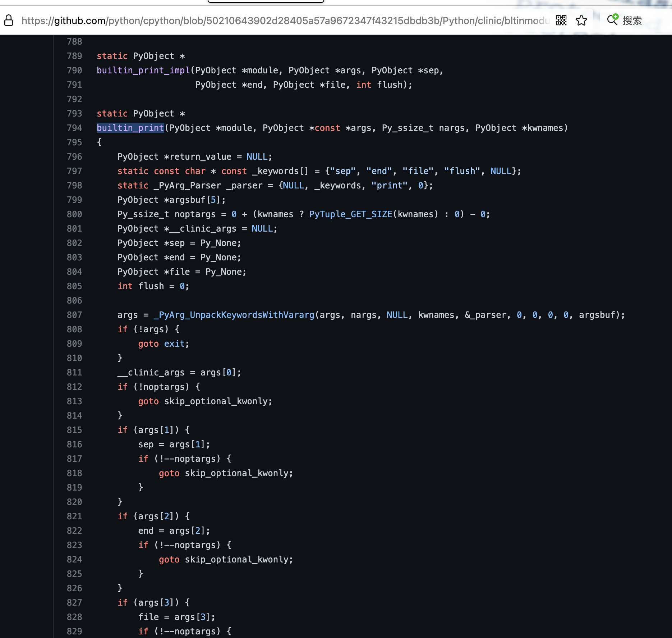Click line number 812

pyautogui.click(x=74, y=387)
